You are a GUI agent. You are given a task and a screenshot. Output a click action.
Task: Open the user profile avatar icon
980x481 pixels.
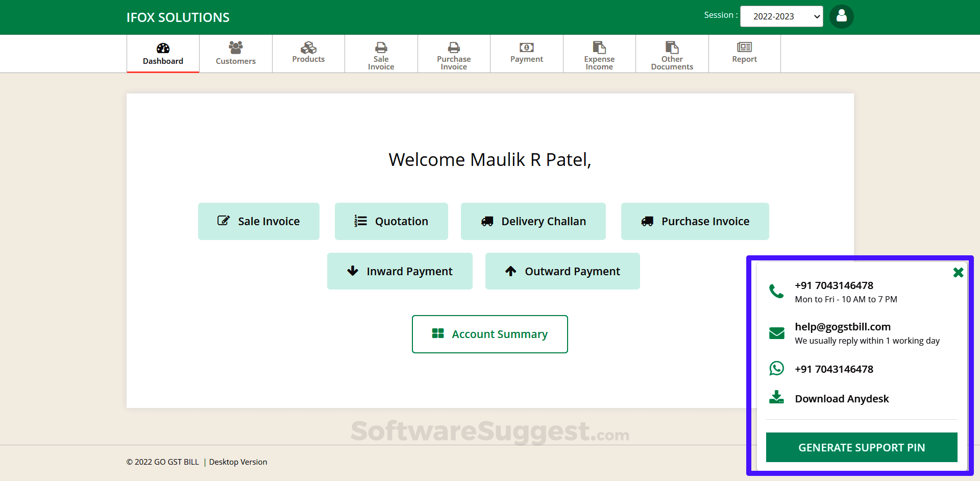(x=841, y=16)
